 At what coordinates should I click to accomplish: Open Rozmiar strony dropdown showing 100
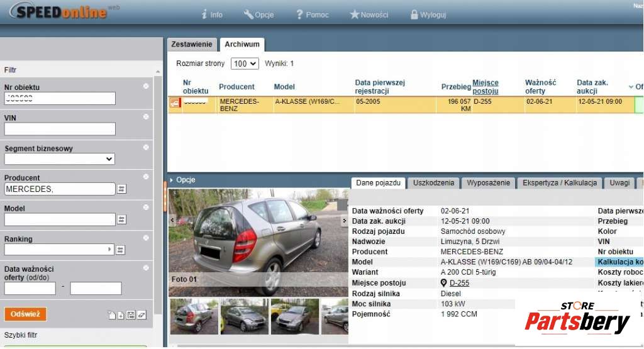coord(245,64)
